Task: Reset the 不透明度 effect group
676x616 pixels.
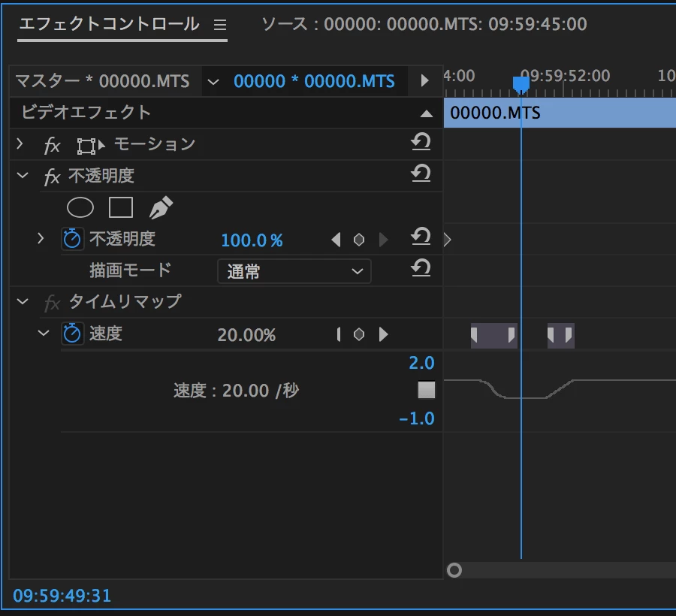Action: point(421,174)
